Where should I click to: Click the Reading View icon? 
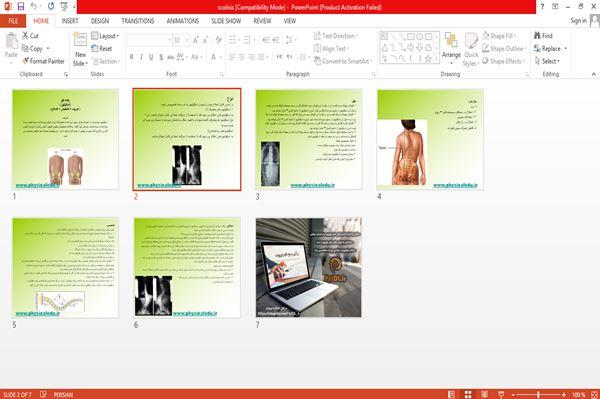point(484,394)
